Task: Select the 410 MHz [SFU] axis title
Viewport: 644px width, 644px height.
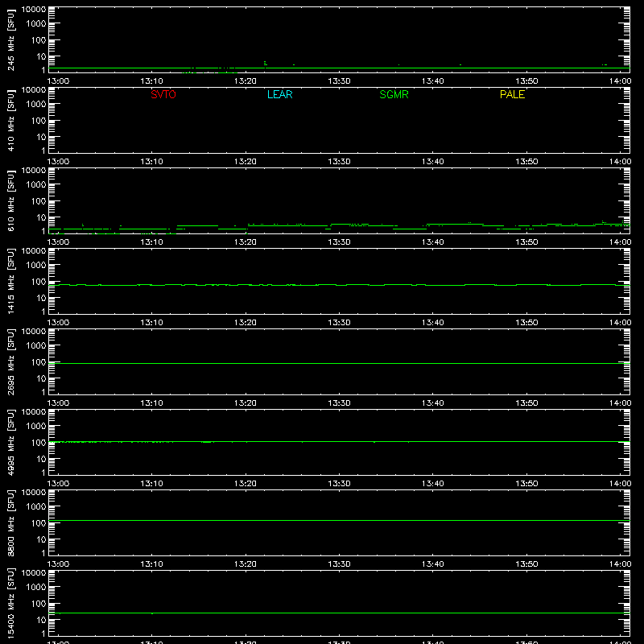Action: 10,120
